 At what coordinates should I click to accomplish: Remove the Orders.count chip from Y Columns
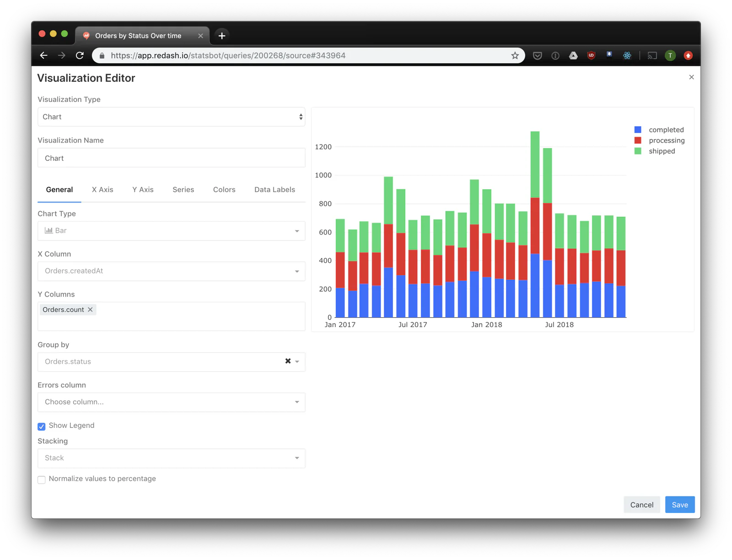coord(90,309)
